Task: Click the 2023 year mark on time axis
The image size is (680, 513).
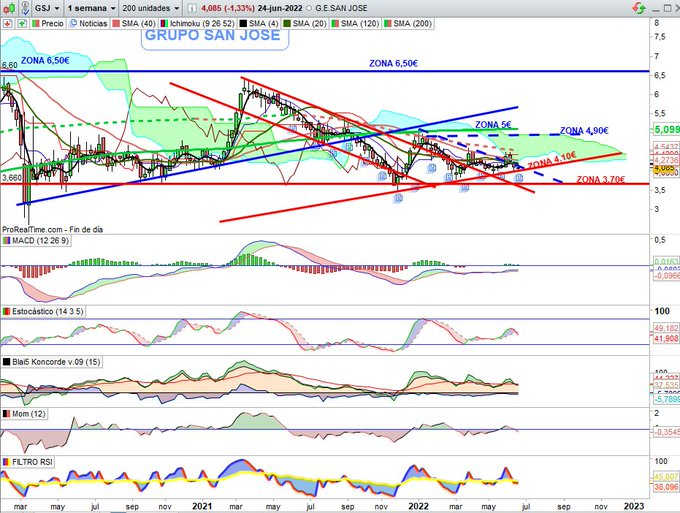Action: tap(634, 506)
